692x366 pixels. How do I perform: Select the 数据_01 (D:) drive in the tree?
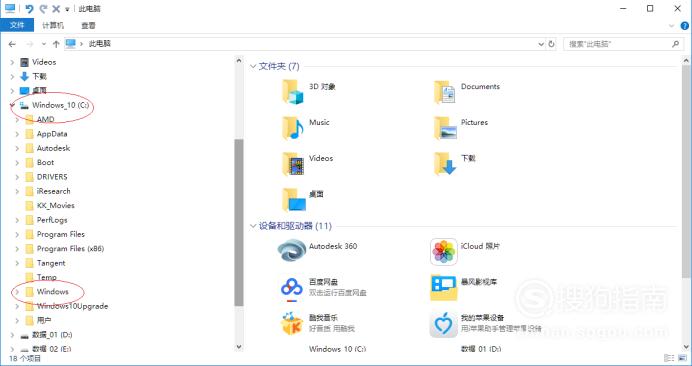tap(52, 335)
